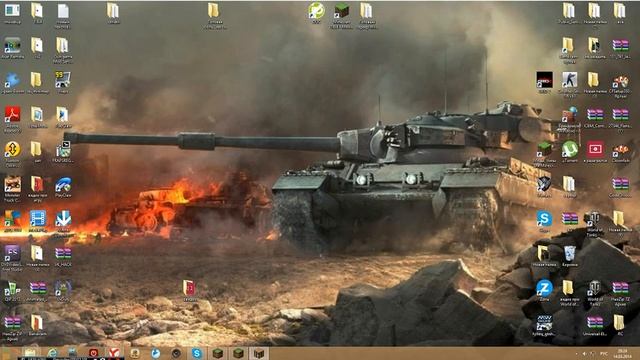Open the white download-arrow shortcut icon
Viewport: 640px width, 360px height.
63,219
